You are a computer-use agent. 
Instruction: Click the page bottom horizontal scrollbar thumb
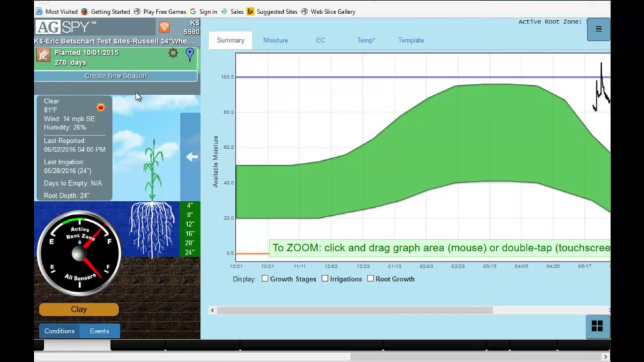pos(475,357)
